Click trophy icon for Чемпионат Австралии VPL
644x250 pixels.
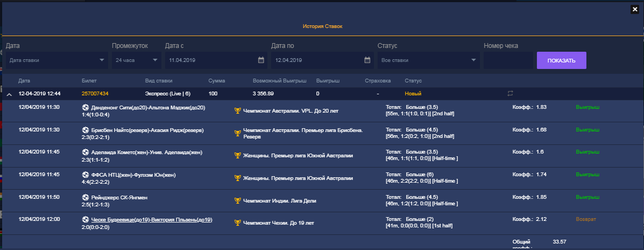click(237, 110)
